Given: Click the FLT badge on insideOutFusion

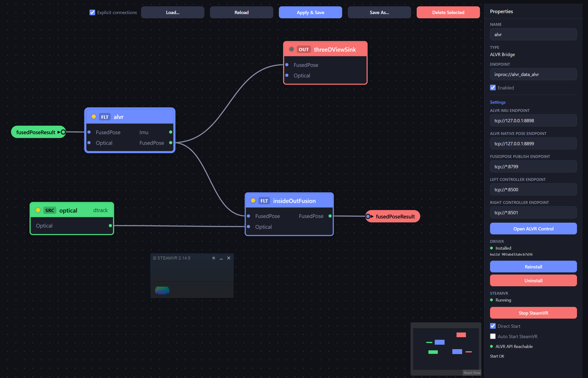Looking at the screenshot, I should [x=264, y=201].
